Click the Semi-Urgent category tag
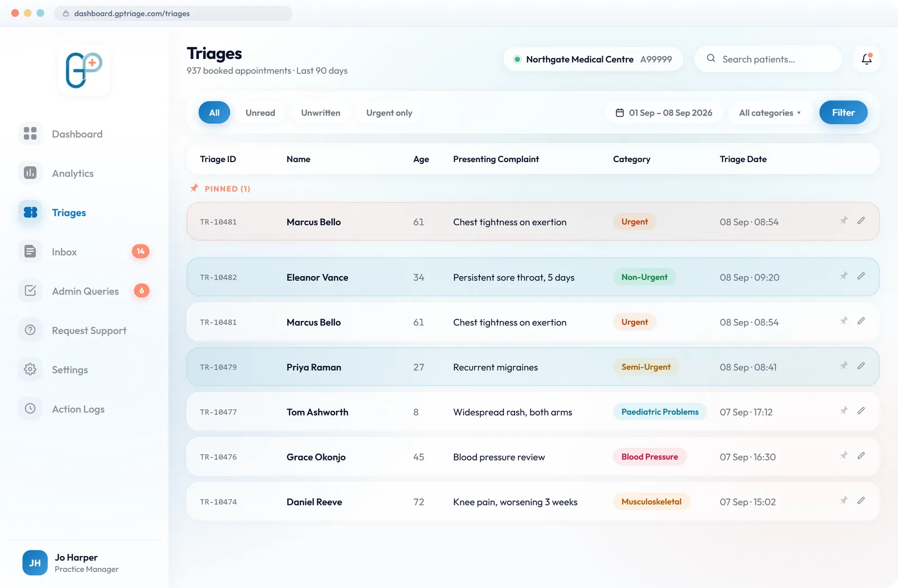Screen dimensions: 898x588 point(646,367)
